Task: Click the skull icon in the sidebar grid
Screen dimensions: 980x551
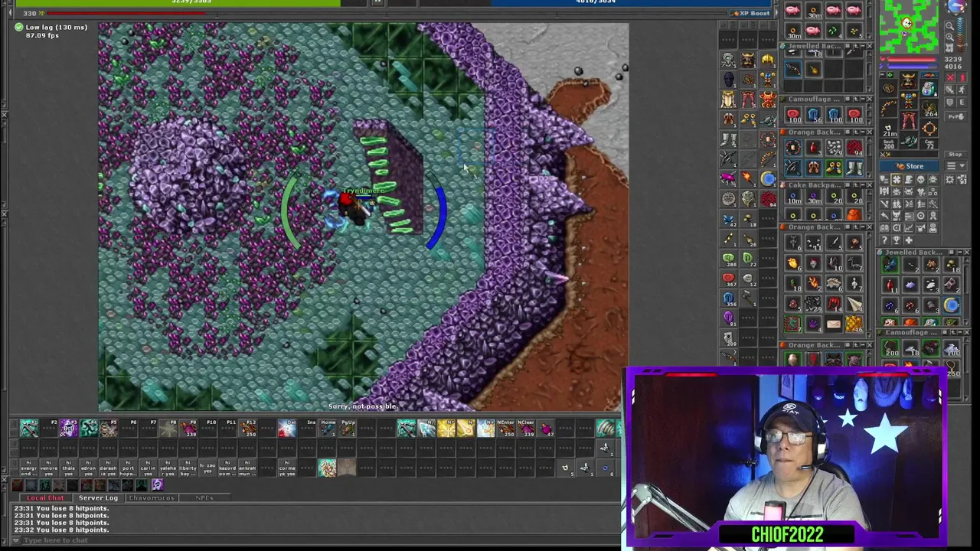Action: click(920, 179)
